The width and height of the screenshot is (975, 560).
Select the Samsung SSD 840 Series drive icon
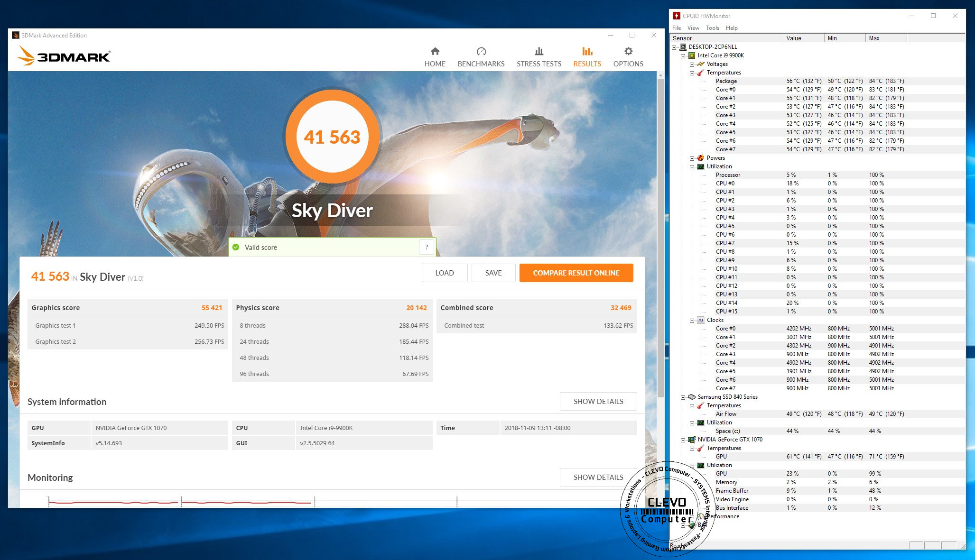pyautogui.click(x=692, y=397)
